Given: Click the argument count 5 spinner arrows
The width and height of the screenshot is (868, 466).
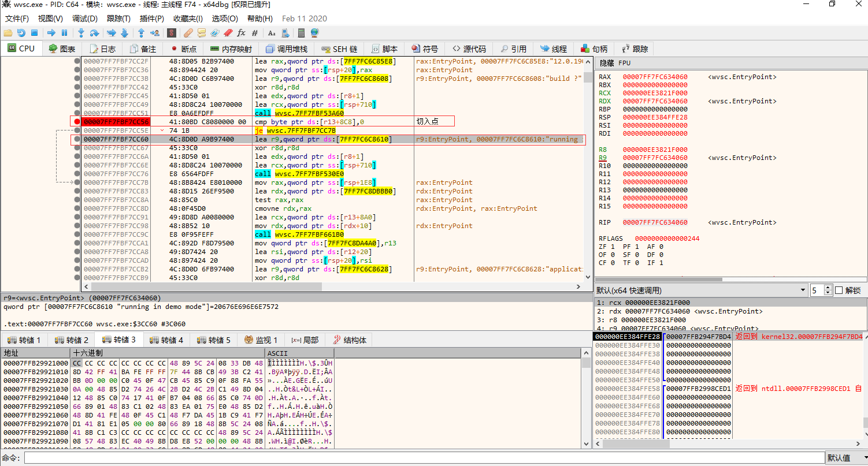Looking at the screenshot, I should click(x=828, y=290).
